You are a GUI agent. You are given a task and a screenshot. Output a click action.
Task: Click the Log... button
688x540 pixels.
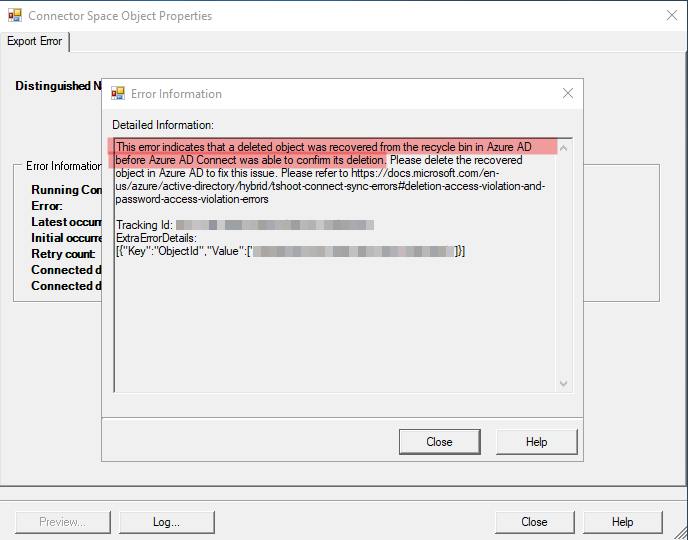(166, 522)
